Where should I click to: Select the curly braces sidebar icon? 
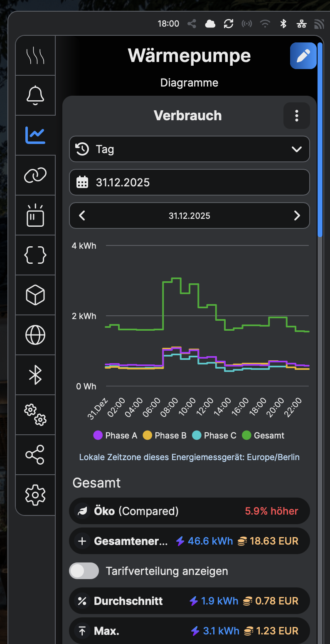[35, 255]
